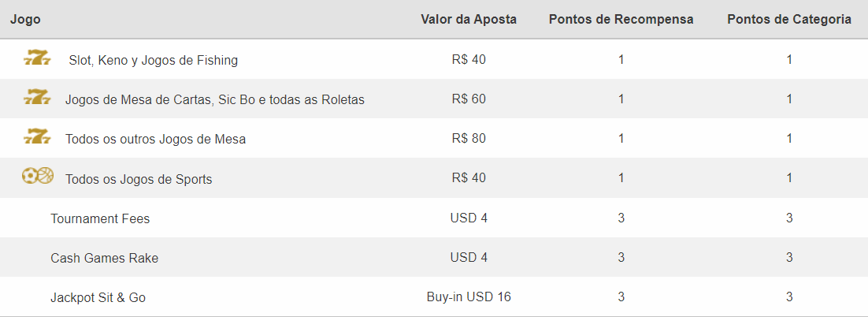This screenshot has width=868, height=317.
Task: Click the USD 4 value in Tournament Fees row
Action: pos(469,218)
